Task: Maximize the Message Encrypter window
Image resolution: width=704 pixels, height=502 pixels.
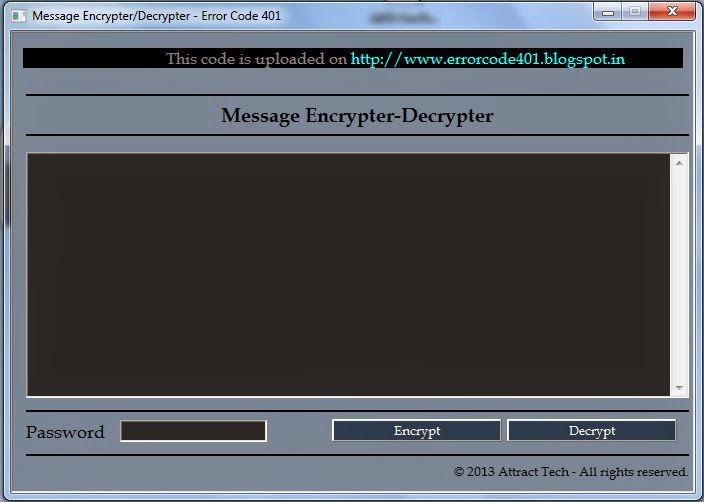Action: tap(635, 12)
